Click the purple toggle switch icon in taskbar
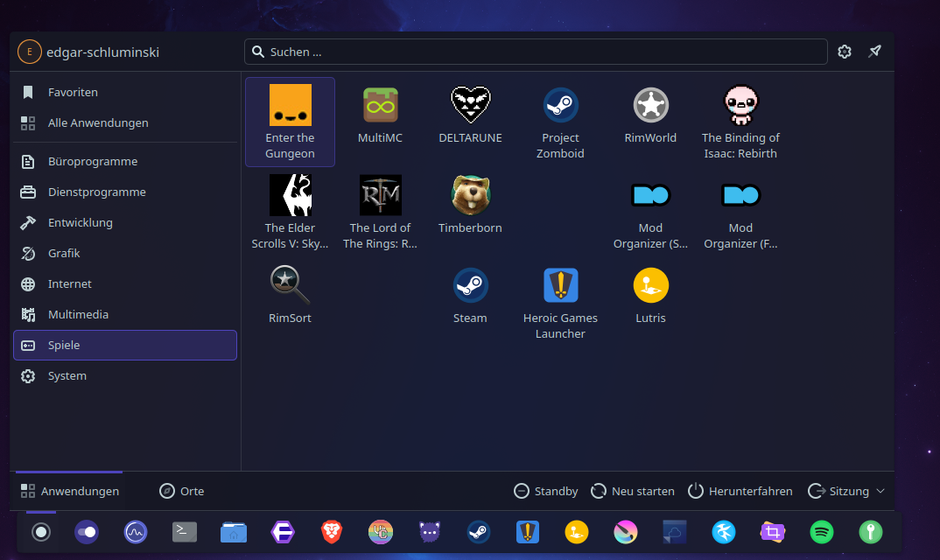940x560 pixels. click(87, 532)
